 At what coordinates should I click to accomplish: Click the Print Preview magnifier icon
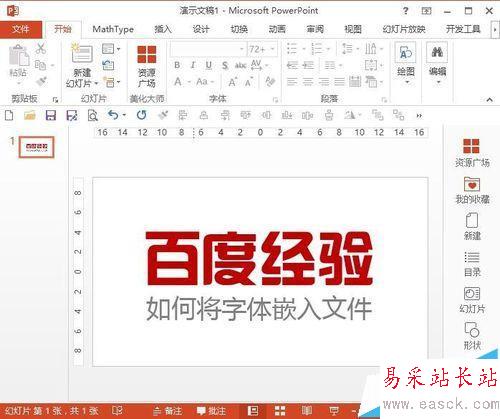pyautogui.click(x=92, y=116)
